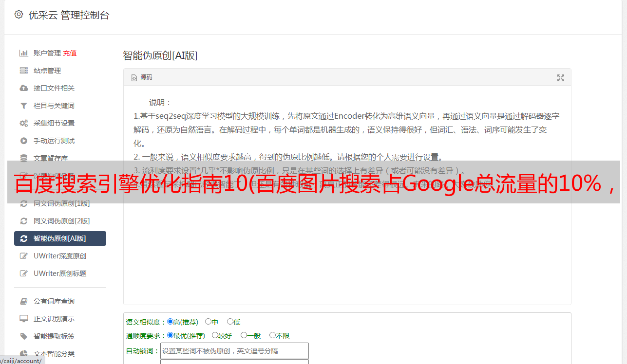This screenshot has width=627, height=364.
Task: Click the cloud upload icon for 接口文件相关
Action: 23,88
